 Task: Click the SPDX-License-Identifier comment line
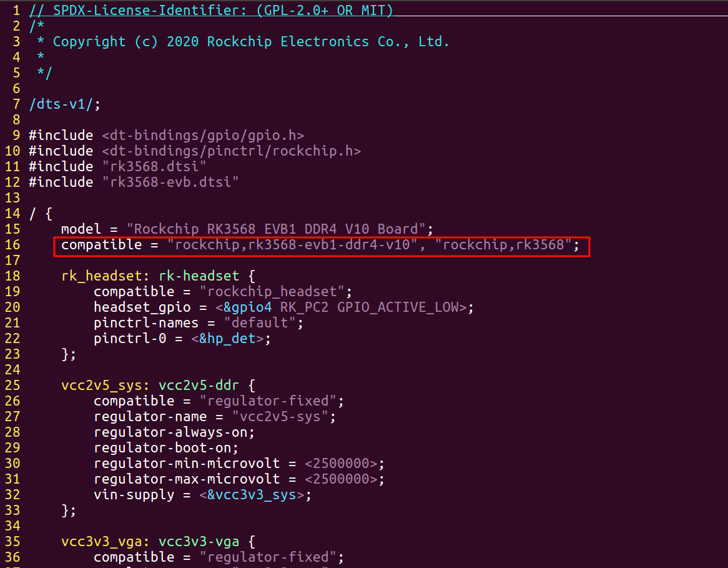[211, 10]
